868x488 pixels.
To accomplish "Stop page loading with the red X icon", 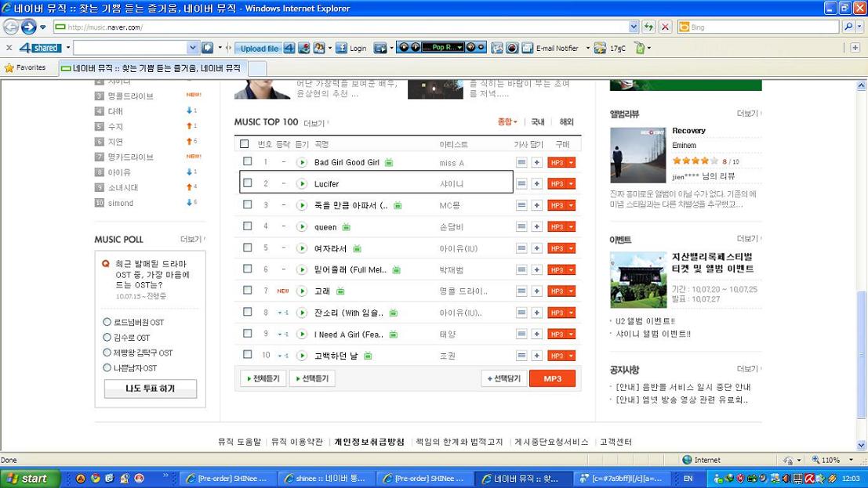I will click(666, 27).
